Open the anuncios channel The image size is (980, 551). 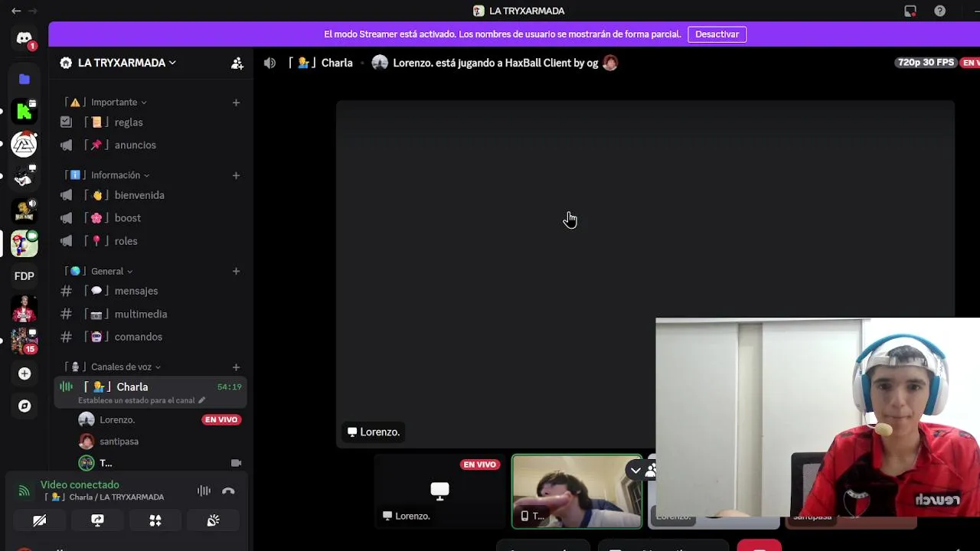click(150, 145)
